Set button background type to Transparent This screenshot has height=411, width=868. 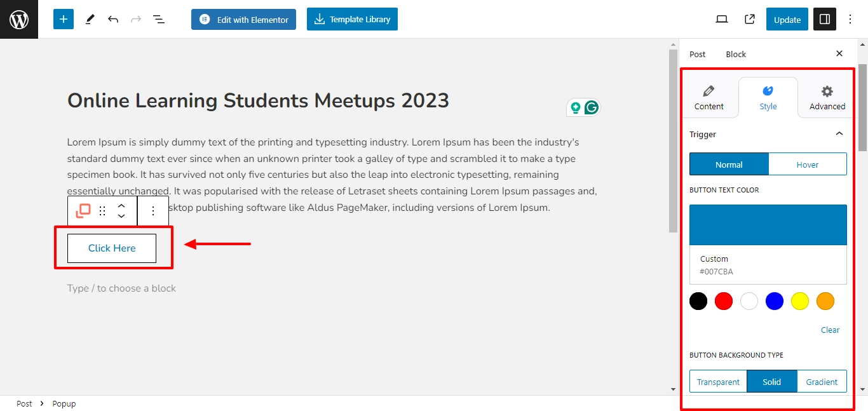pos(718,382)
